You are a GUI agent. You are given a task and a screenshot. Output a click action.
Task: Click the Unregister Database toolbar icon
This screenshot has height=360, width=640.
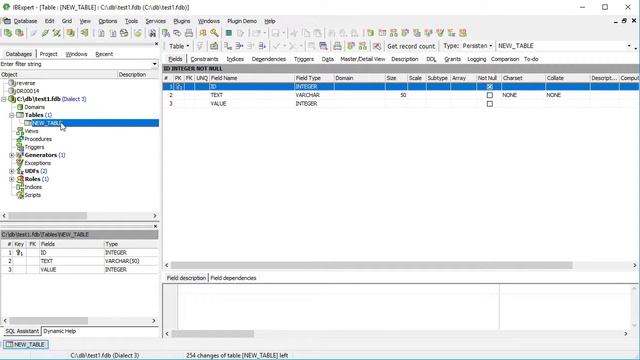(19, 33)
